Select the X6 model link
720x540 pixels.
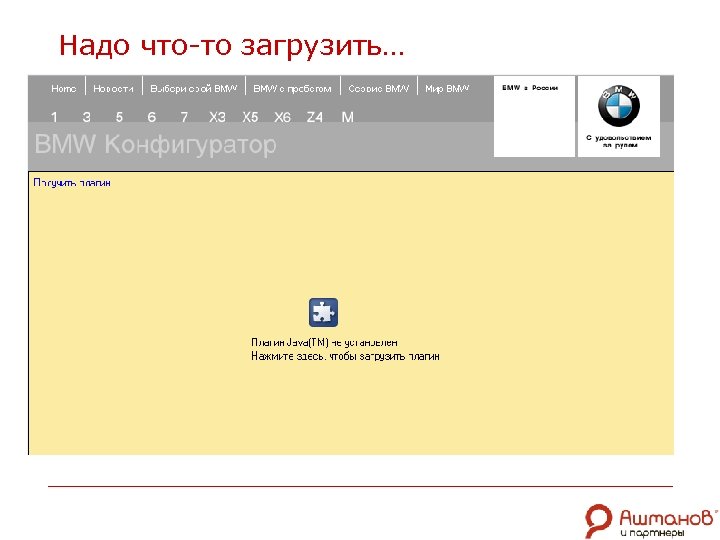pyautogui.click(x=282, y=118)
